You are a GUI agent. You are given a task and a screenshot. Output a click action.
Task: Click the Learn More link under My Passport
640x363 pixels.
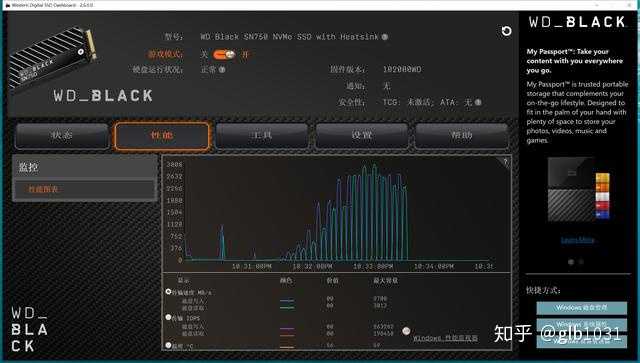(577, 240)
